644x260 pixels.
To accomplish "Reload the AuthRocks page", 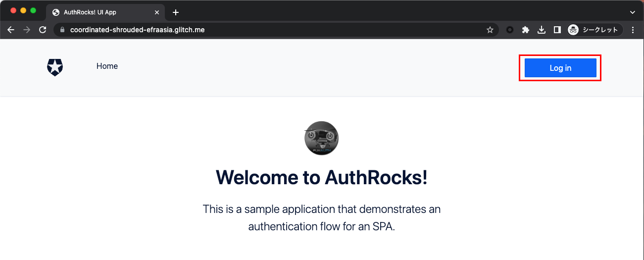I will point(43,30).
